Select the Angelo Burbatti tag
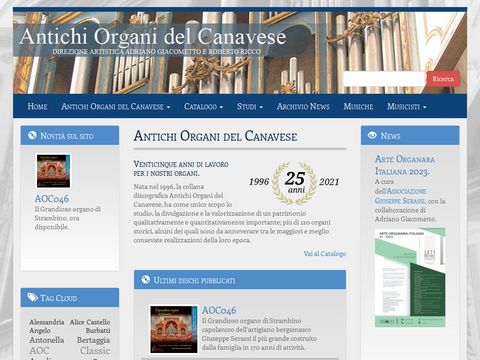Image resolution: width=480 pixels, height=360 pixels. pyautogui.click(x=70, y=331)
